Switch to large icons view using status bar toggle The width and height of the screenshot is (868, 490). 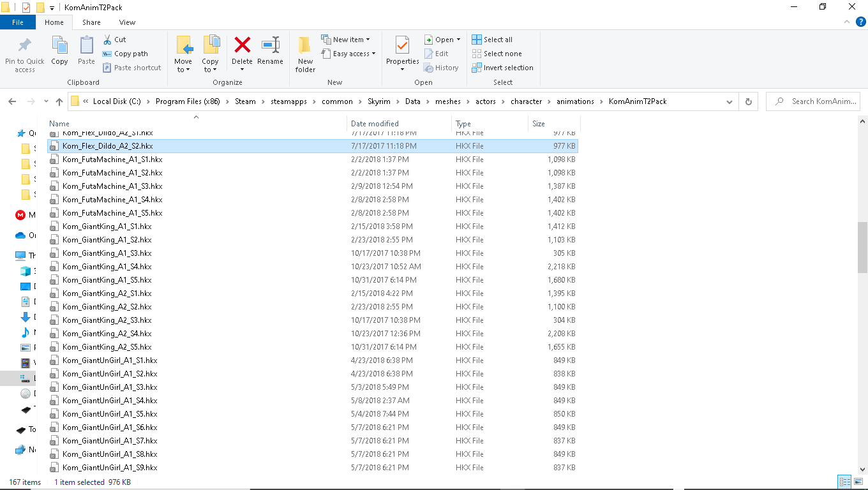858,482
